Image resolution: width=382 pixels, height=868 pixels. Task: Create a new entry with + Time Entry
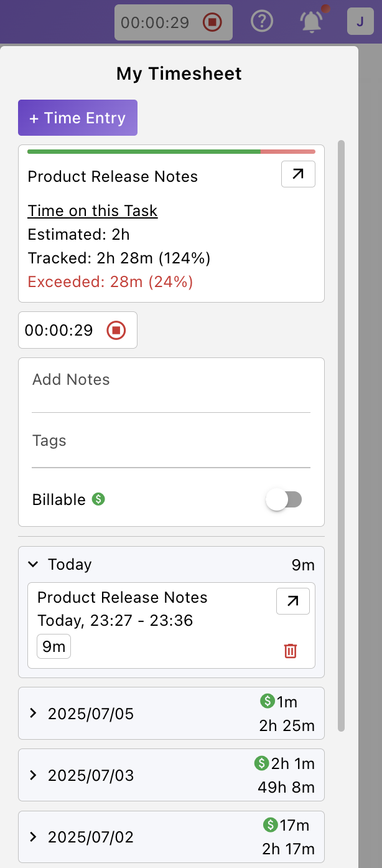tap(77, 118)
